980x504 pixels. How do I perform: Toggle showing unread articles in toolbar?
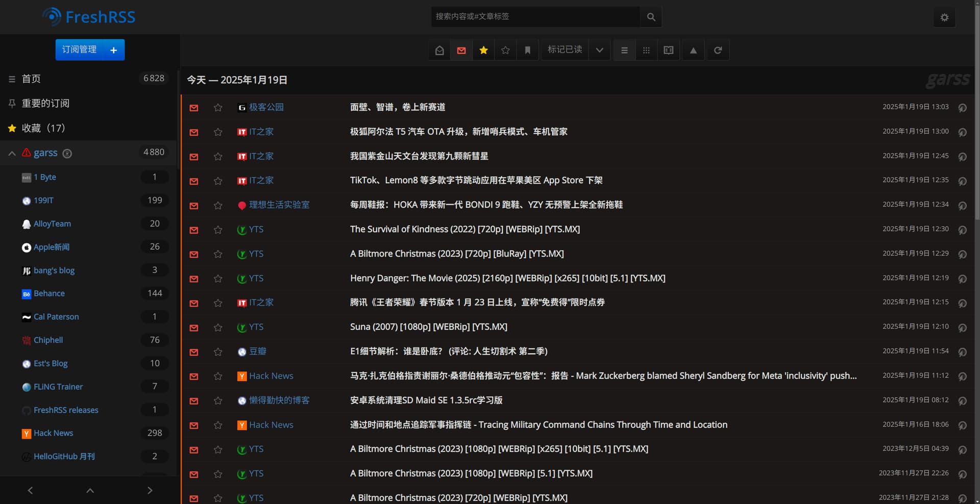pyautogui.click(x=461, y=50)
